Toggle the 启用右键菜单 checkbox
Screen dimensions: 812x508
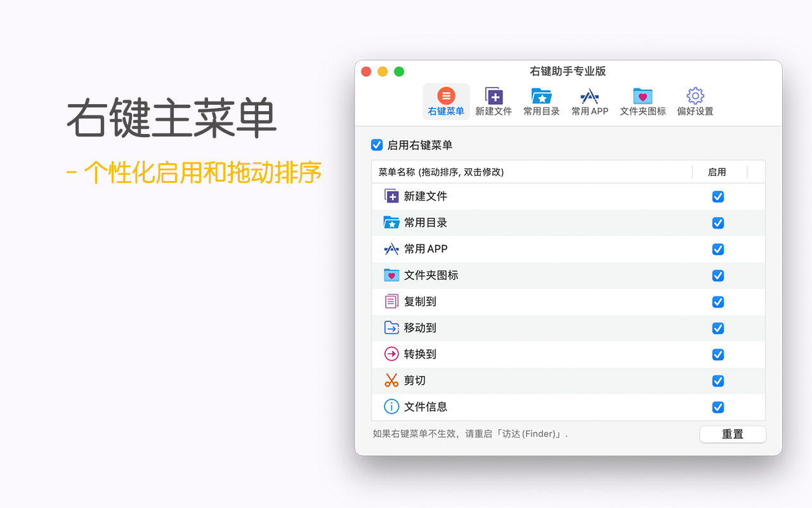point(377,145)
